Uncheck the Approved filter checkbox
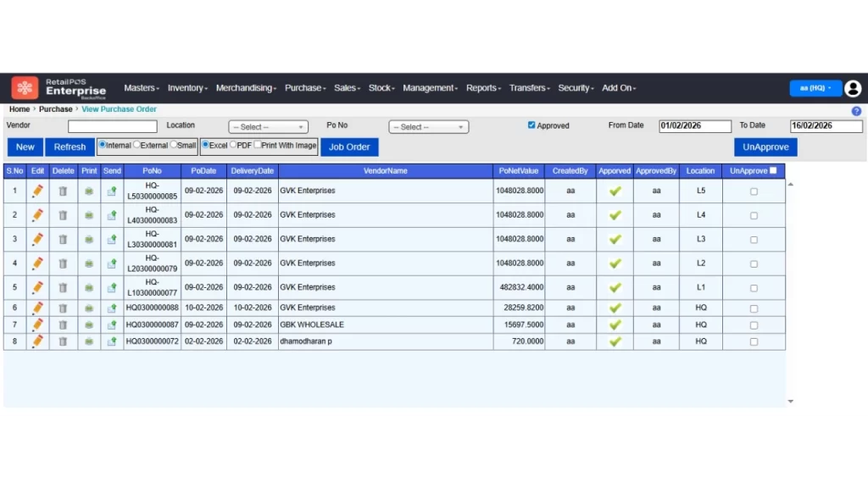 [531, 125]
